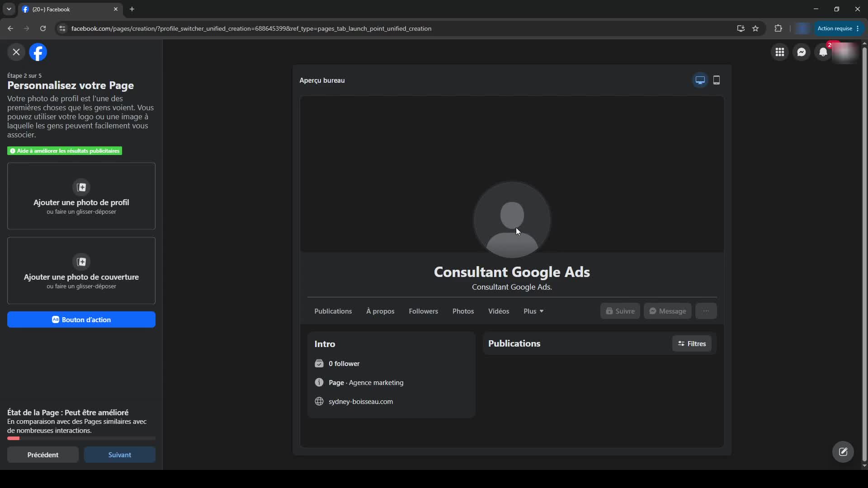Bookmark this page with the star icon
Image resolution: width=868 pixels, height=488 pixels.
[x=755, y=28]
